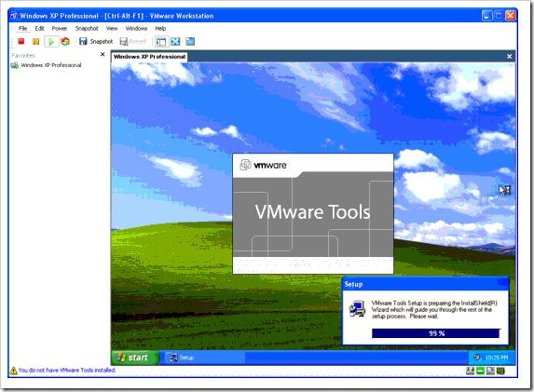The image size is (534, 392).
Task: Open the Windows menu
Action: [x=136, y=28]
